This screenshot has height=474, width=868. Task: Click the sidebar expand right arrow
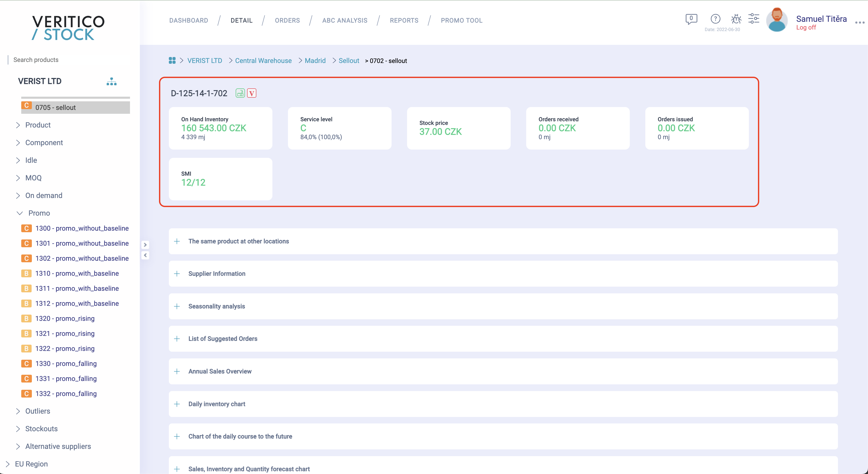pos(145,245)
